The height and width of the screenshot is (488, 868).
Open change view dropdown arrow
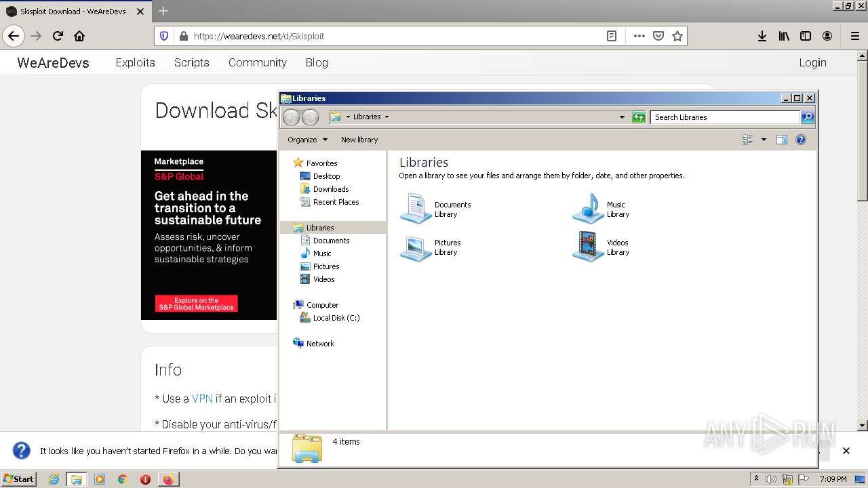764,140
